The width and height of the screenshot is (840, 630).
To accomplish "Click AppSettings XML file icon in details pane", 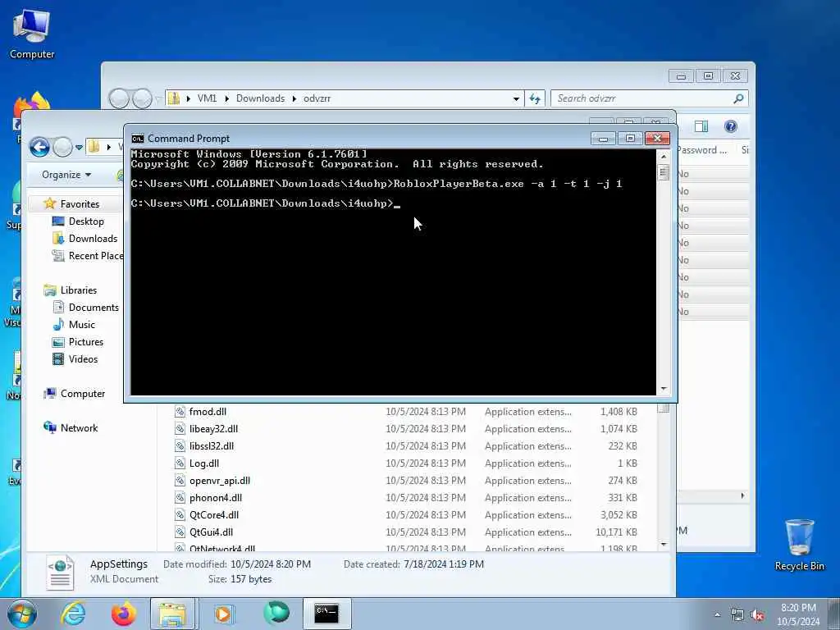I will tap(59, 572).
